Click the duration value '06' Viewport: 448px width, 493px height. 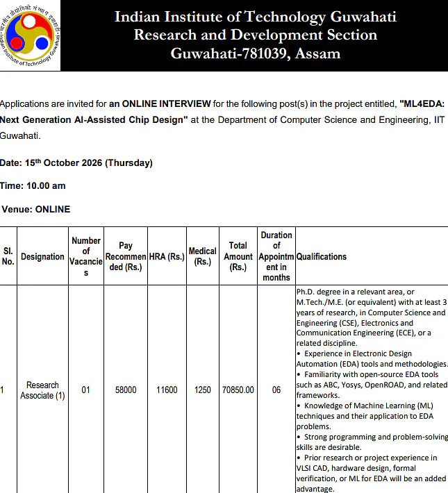276,390
